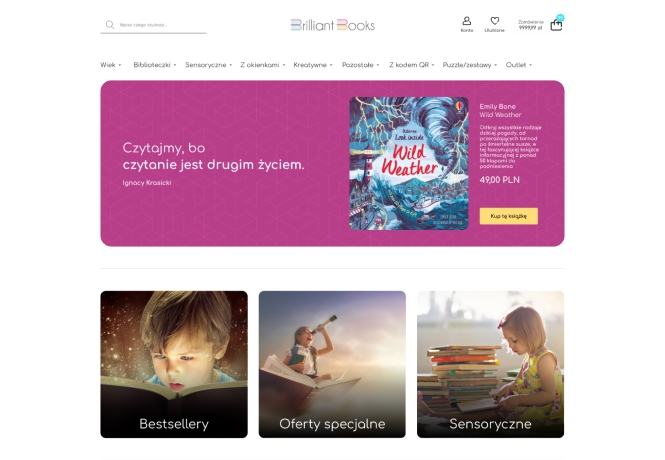This screenshot has width=665, height=460.
Task: Expand the Puzzle/zestawy menu
Action: (x=470, y=65)
